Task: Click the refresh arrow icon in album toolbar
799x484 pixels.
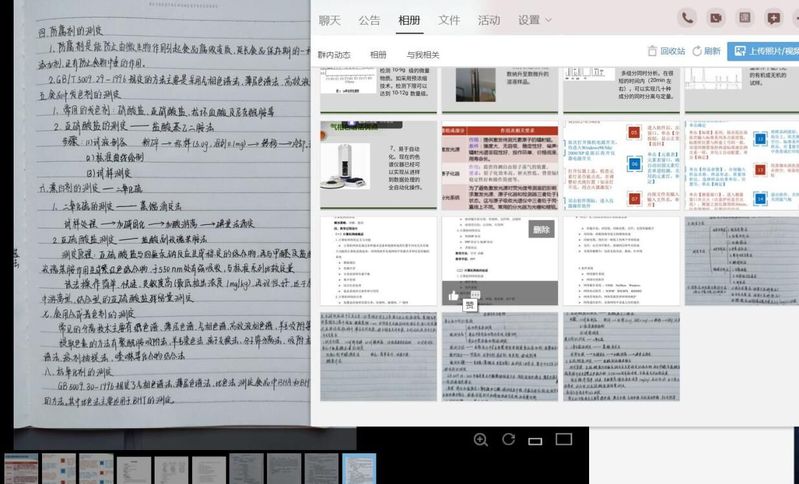Action: (697, 51)
